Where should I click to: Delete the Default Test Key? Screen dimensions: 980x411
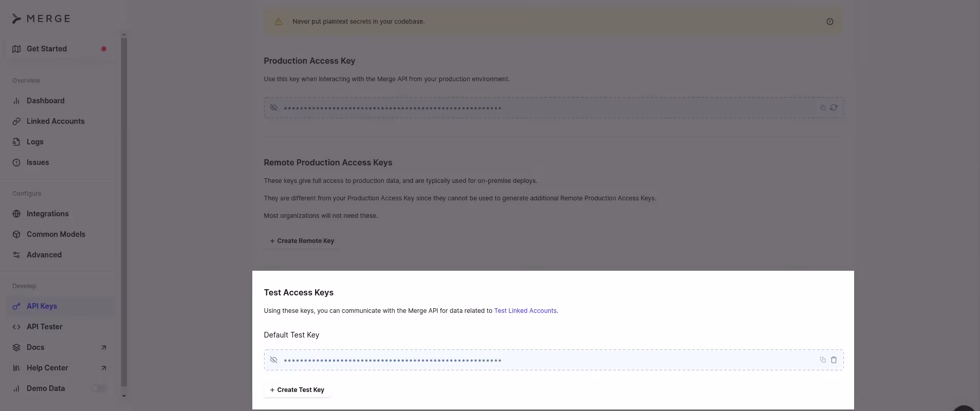pyautogui.click(x=834, y=360)
